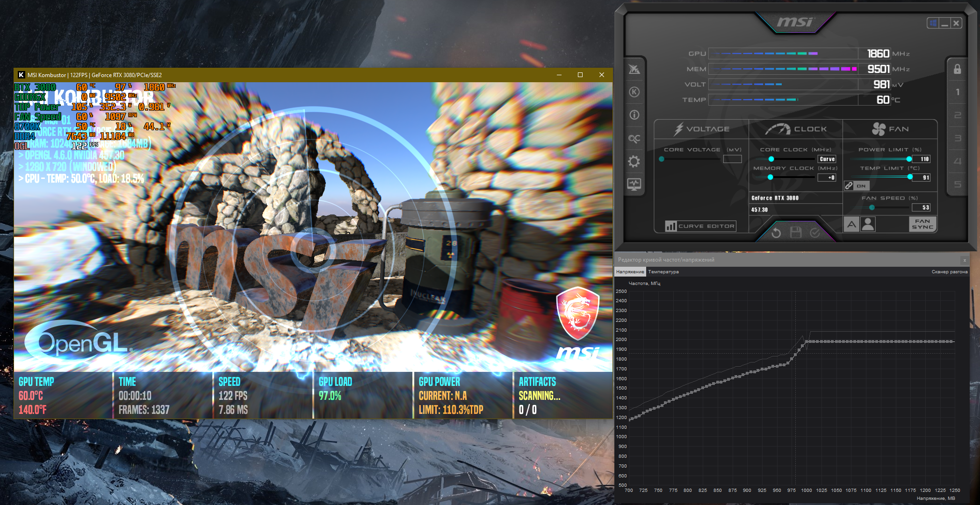
Task: Select profile slot 1
Action: [x=957, y=92]
